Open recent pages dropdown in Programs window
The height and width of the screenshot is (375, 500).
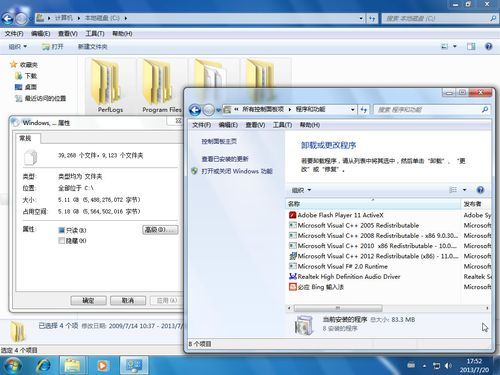pyautogui.click(x=218, y=110)
